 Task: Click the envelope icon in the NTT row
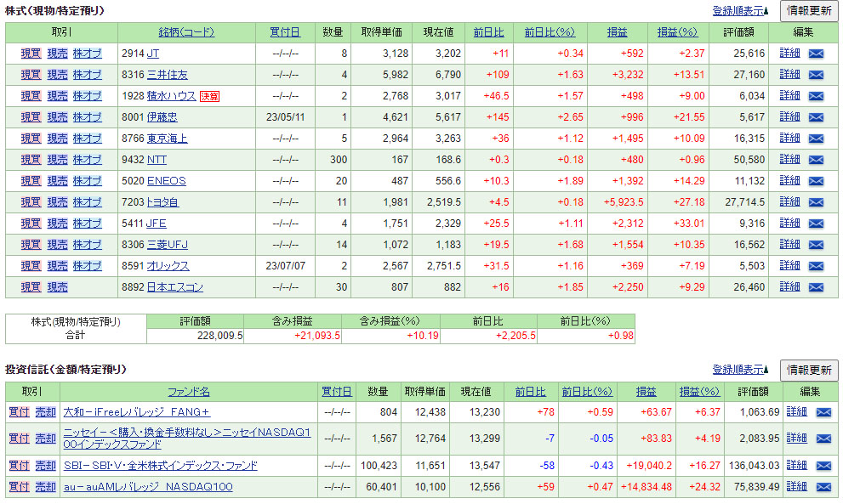click(x=816, y=160)
